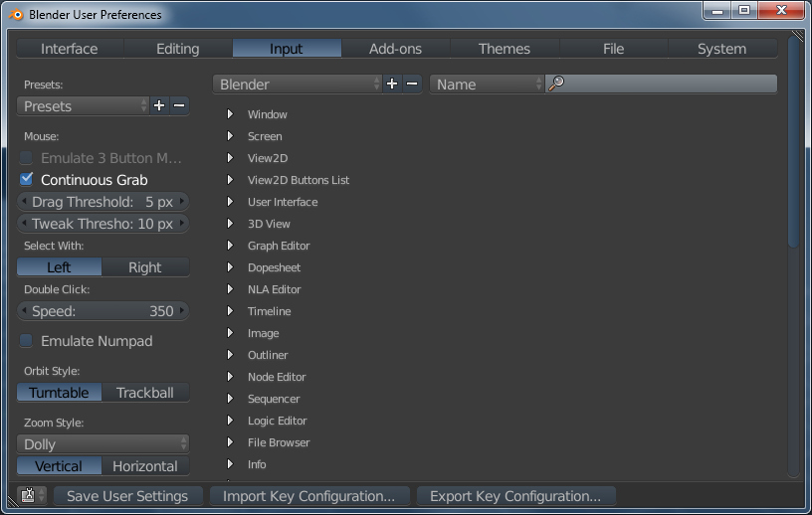
Task: Enable Emulate 3 Button Mouse checkbox
Action: (26, 157)
